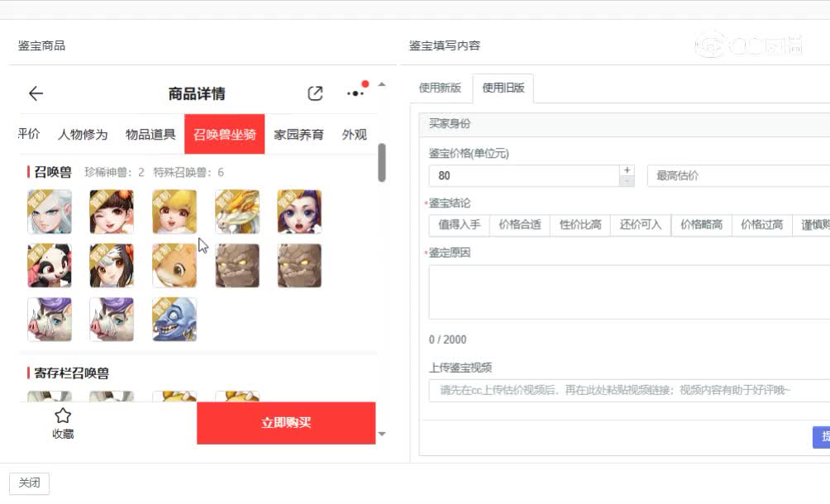This screenshot has width=830, height=504.
Task: Choose the 价格过高 conclusion option
Action: point(761,225)
